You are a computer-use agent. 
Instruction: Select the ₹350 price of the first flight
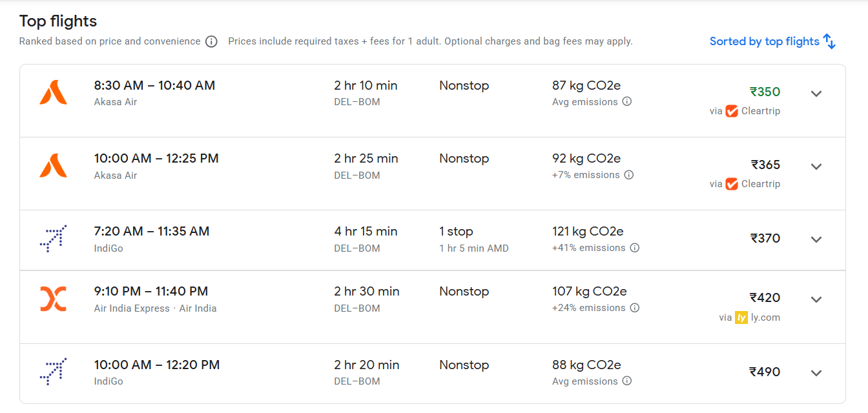765,92
